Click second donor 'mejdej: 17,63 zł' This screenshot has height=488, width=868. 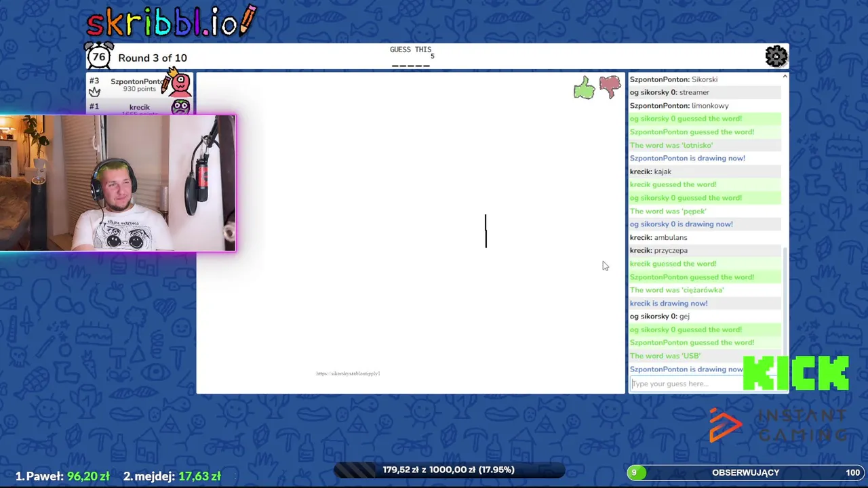click(x=172, y=476)
